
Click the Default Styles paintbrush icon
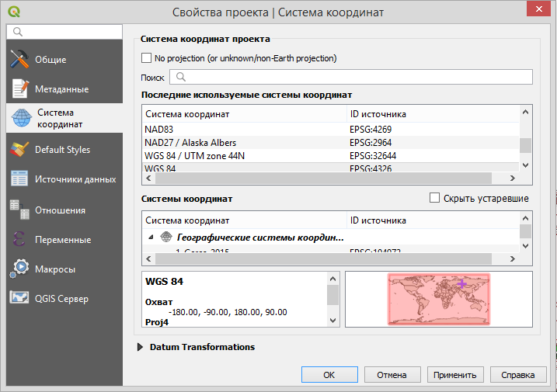coord(20,150)
